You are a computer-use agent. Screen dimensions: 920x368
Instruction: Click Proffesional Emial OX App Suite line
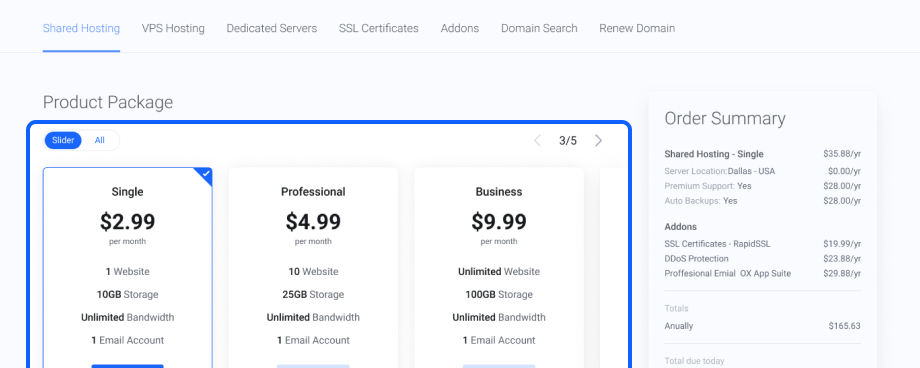point(728,274)
